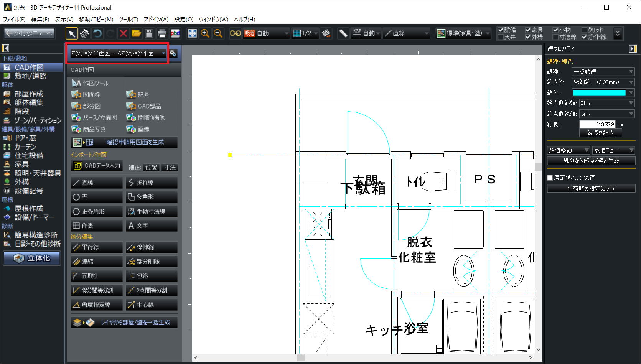Click the cyan 線色 color swatch
Screen dimensions: 641x364
(599, 93)
